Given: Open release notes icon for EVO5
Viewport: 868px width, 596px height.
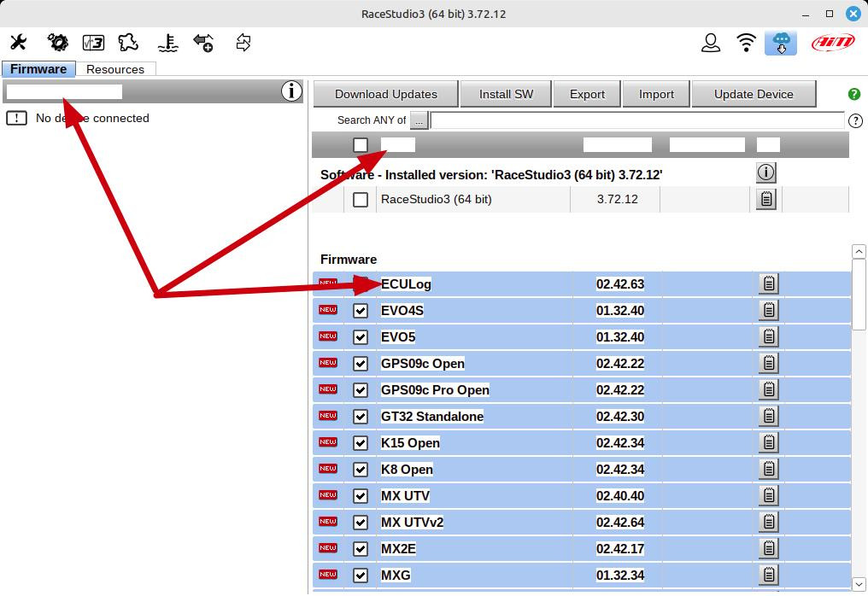Looking at the screenshot, I should [x=769, y=336].
